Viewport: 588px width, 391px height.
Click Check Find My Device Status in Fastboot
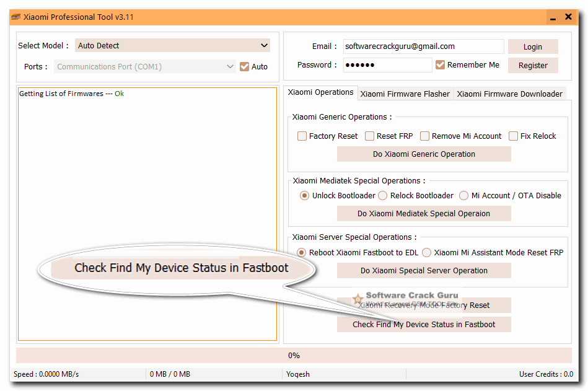click(x=424, y=324)
